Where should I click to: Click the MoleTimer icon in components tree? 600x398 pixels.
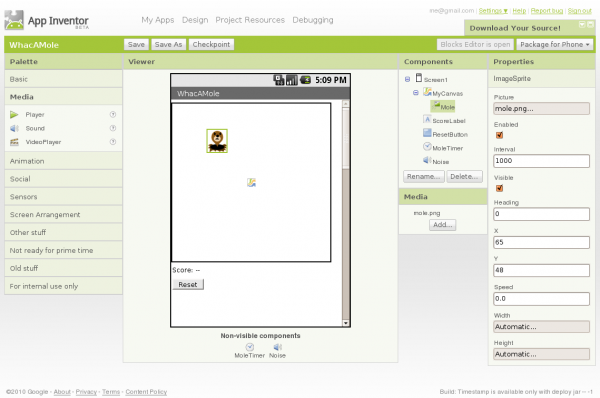(x=427, y=147)
